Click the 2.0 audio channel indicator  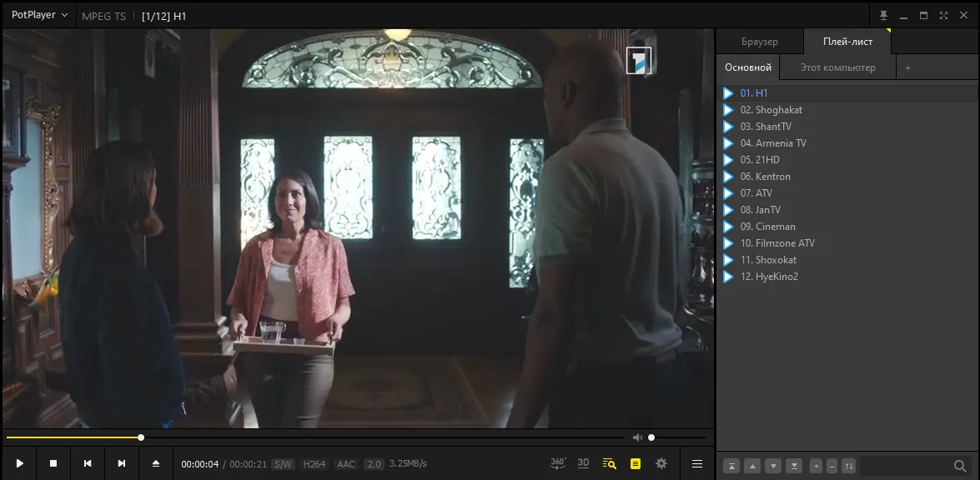pyautogui.click(x=374, y=464)
